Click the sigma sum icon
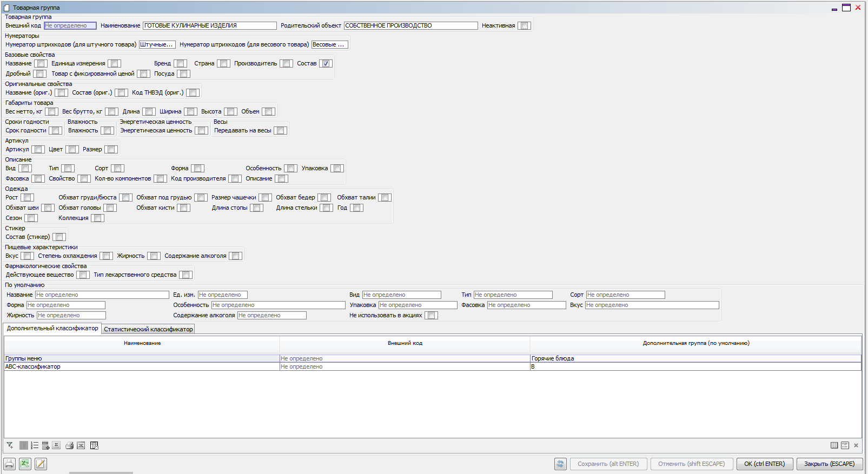This screenshot has height=474, width=868. pos(56,445)
